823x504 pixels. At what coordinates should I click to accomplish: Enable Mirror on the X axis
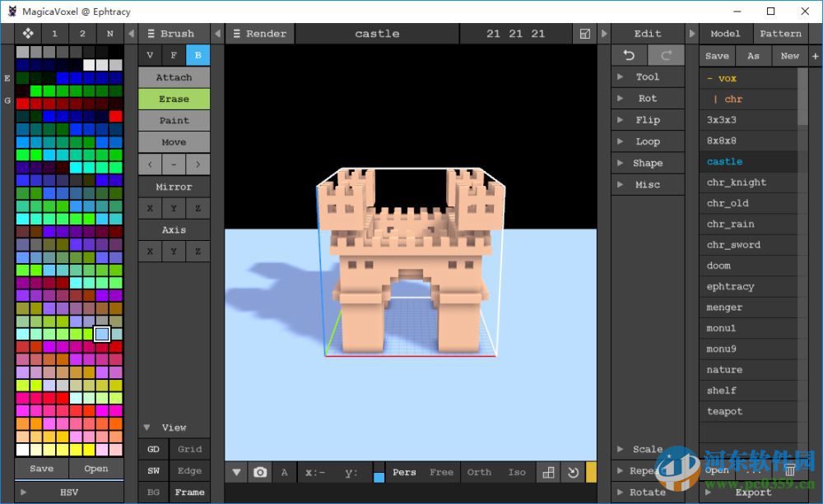click(x=149, y=208)
